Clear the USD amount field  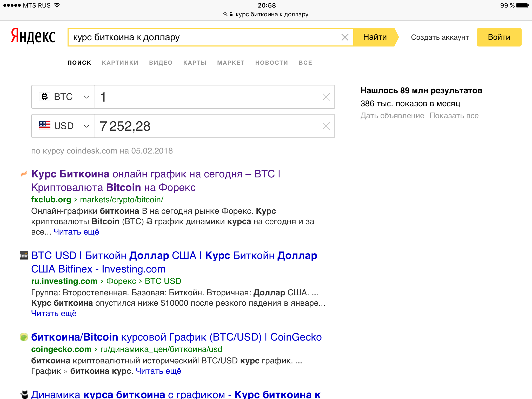(x=326, y=126)
